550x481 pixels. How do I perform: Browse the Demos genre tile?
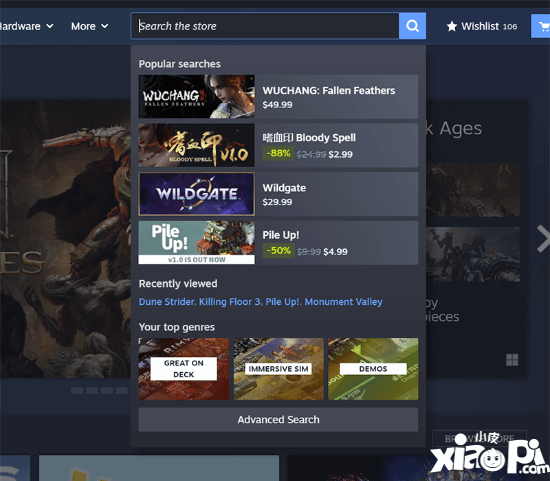click(373, 369)
